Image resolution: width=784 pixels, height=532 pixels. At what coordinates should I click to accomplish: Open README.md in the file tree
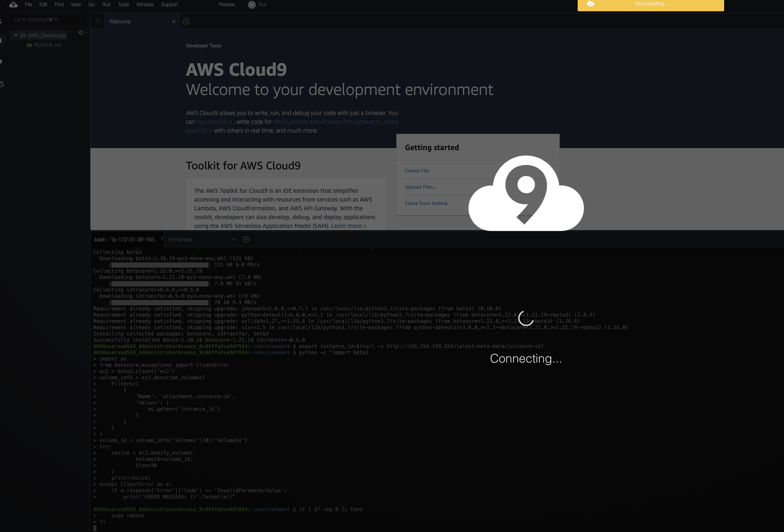tap(47, 45)
